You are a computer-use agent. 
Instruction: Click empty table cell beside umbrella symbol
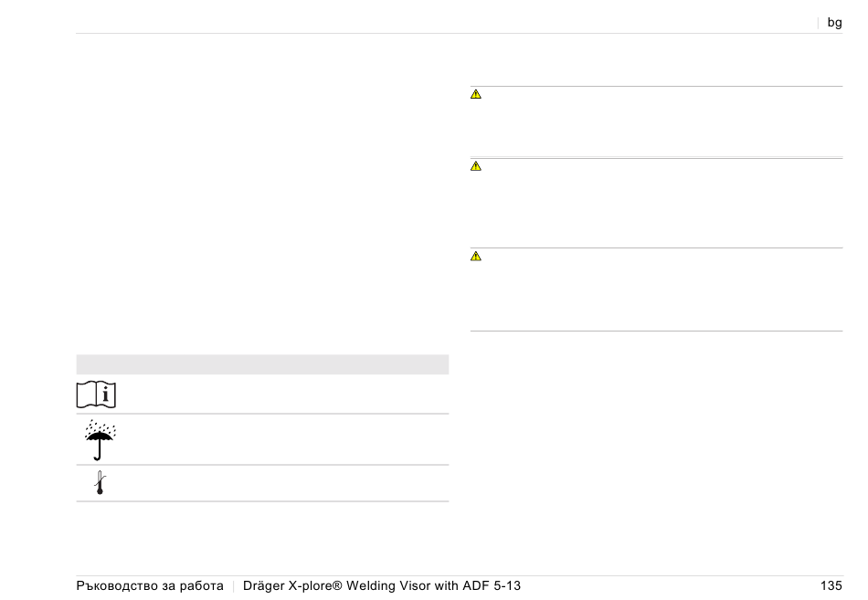282,439
